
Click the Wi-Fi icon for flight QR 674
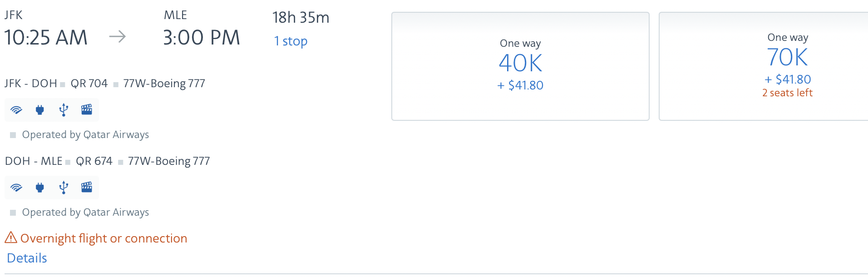click(16, 188)
